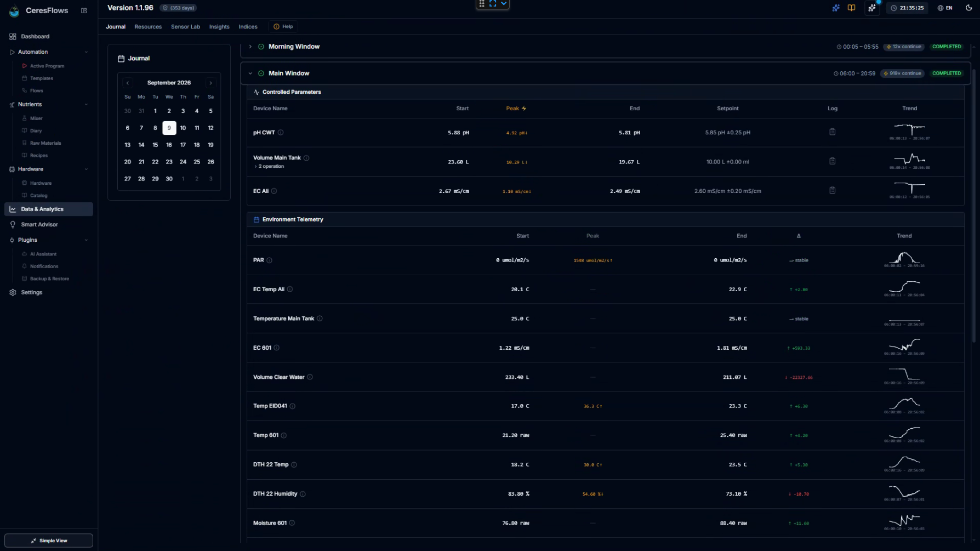This screenshot has width=980, height=551.
Task: Click the vertical scrollbar on right
Action: click(974, 206)
